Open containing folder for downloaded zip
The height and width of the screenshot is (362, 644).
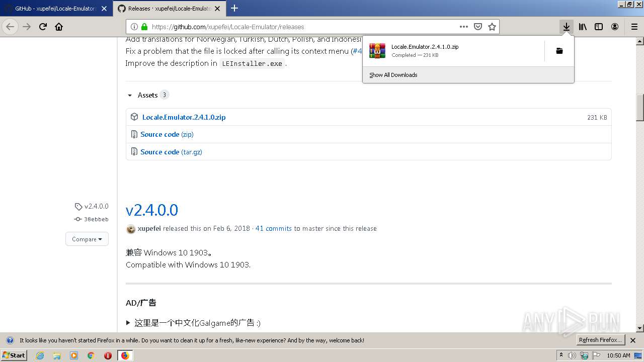point(559,51)
